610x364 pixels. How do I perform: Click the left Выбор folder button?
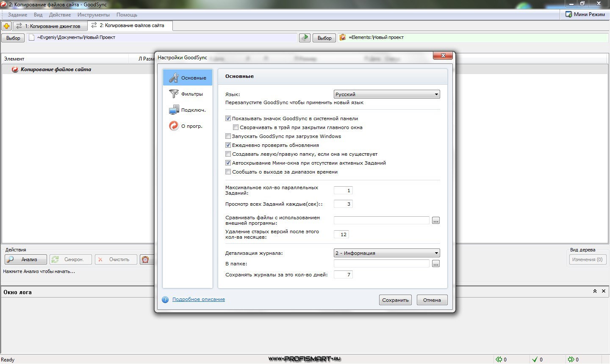pyautogui.click(x=13, y=38)
